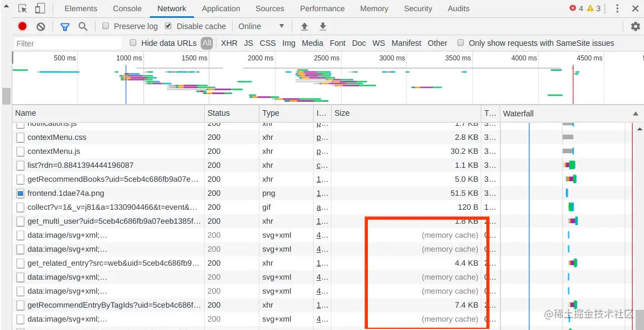The image size is (644, 330).
Task: Select file icon of contextMenu.css row
Action: [21, 137]
